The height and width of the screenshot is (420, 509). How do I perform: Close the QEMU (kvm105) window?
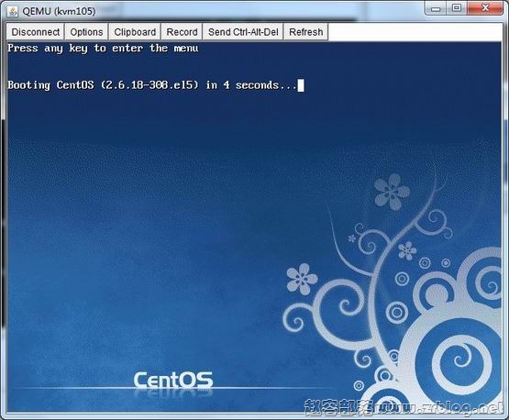click(485, 8)
